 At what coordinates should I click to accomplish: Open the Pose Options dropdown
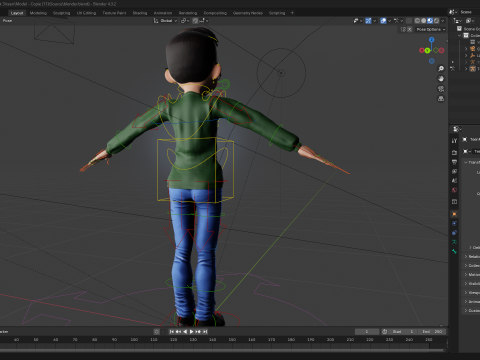pyautogui.click(x=431, y=29)
